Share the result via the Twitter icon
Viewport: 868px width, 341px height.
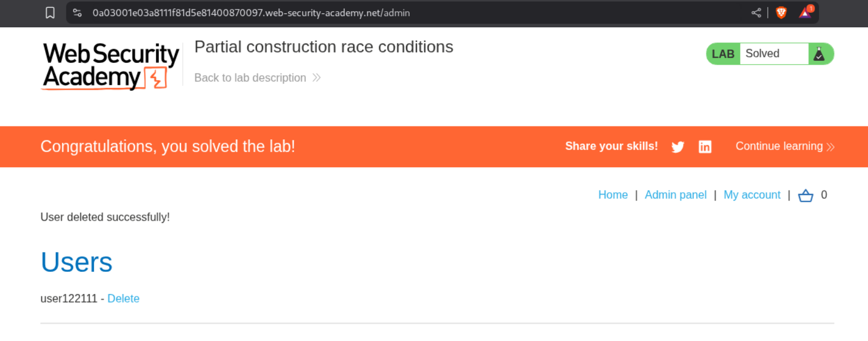pyautogui.click(x=677, y=147)
